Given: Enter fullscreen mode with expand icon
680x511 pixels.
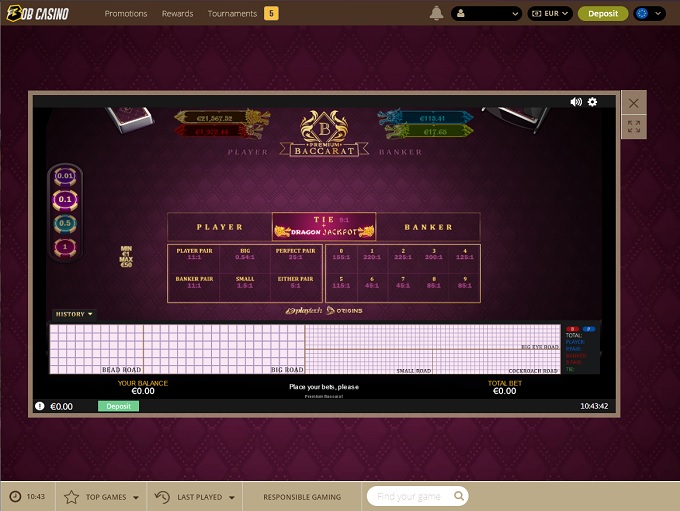Looking at the screenshot, I should pyautogui.click(x=633, y=127).
